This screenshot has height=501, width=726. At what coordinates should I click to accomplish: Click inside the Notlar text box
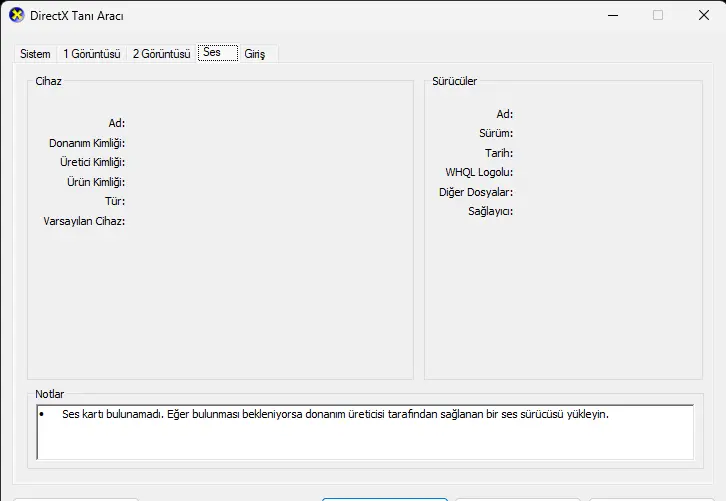(x=365, y=432)
